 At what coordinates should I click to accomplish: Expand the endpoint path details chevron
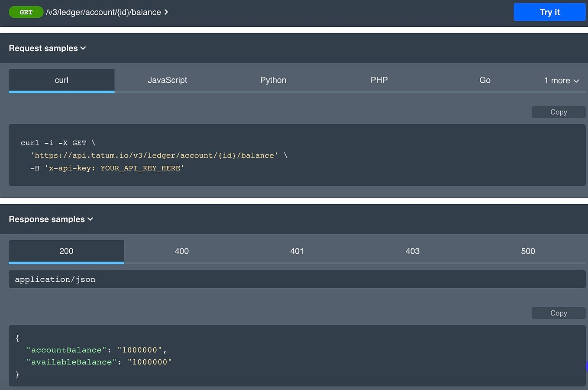click(x=166, y=12)
